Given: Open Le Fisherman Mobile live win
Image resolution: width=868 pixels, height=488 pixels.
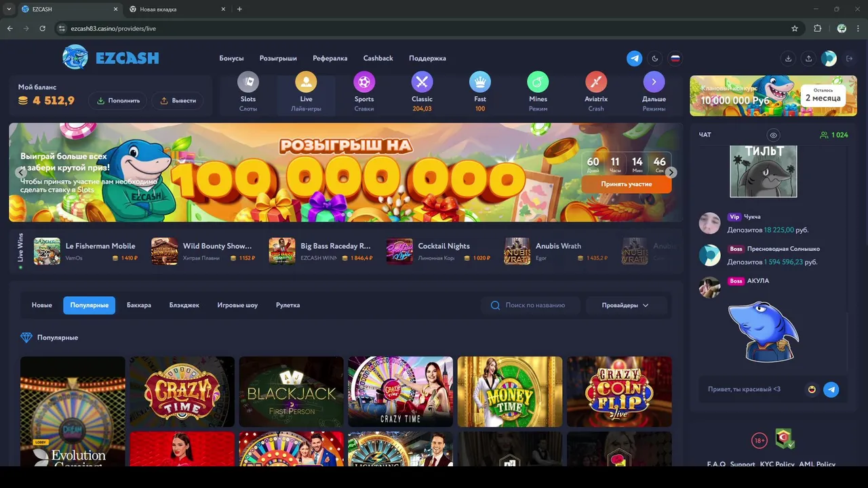Looking at the screenshot, I should click(x=85, y=251).
